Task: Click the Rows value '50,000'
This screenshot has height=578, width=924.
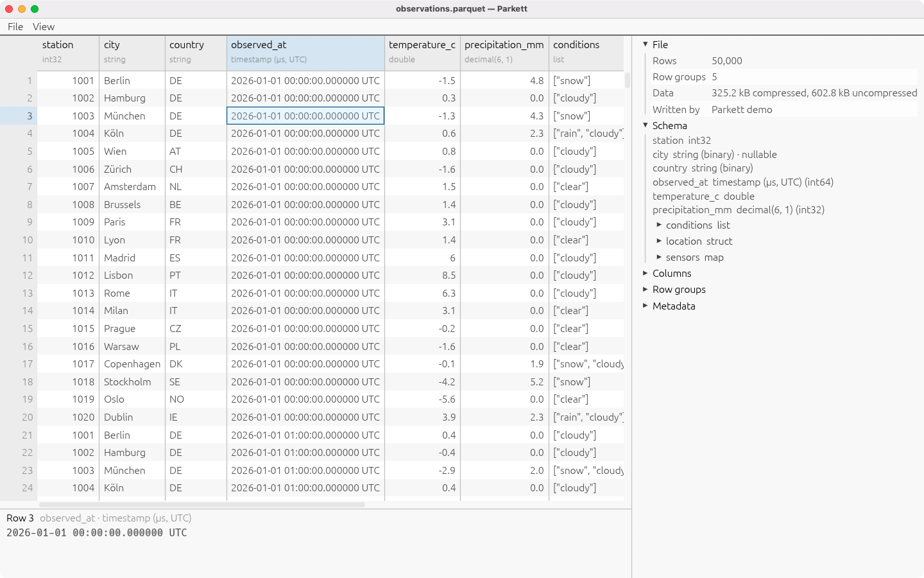Action: pyautogui.click(x=726, y=60)
